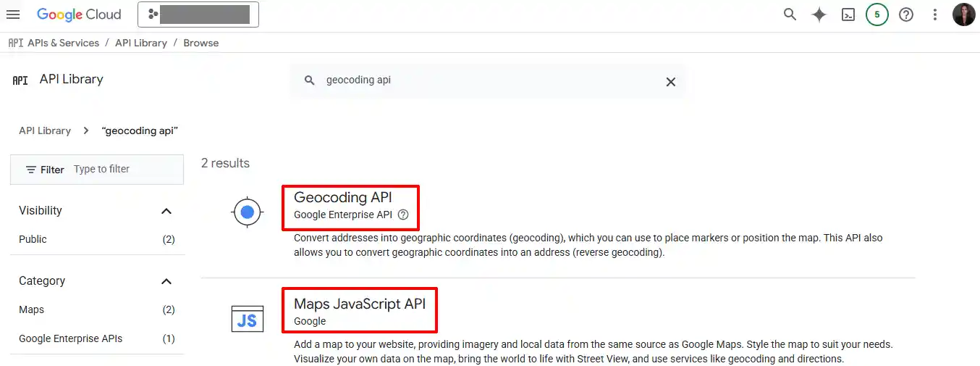The height and width of the screenshot is (366, 980).
Task: Go to API Library breadcrumb in top bar
Action: pyautogui.click(x=141, y=43)
